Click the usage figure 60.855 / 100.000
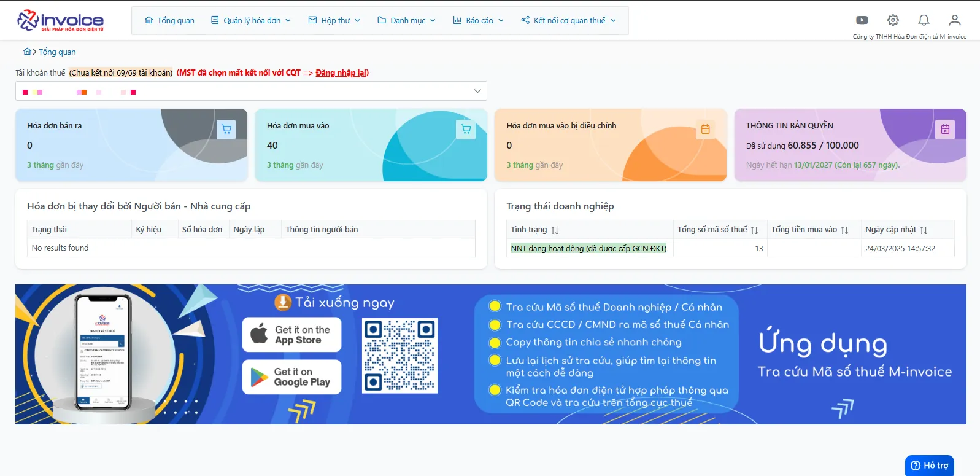Viewport: 980px width, 476px height. coord(823,146)
